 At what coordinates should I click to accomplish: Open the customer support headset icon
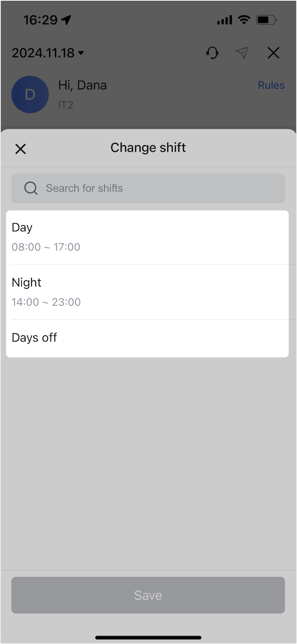[x=212, y=53]
